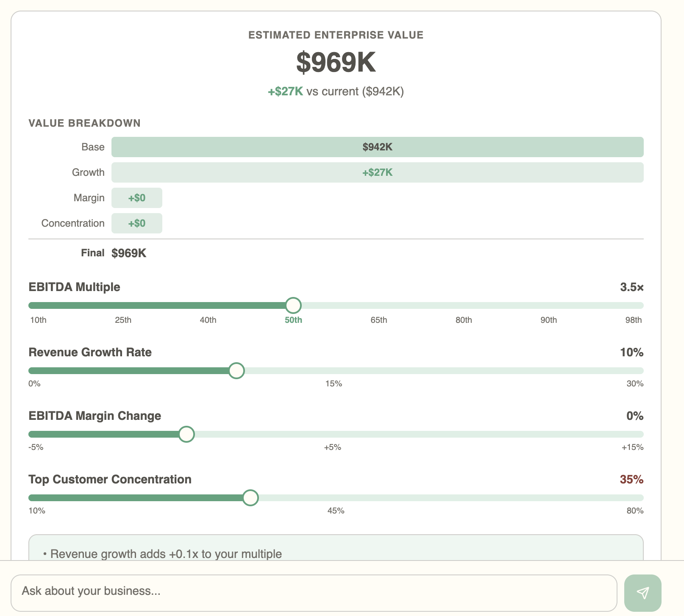Click the 65th percentile tick label
This screenshot has height=616, width=684.
coord(379,320)
